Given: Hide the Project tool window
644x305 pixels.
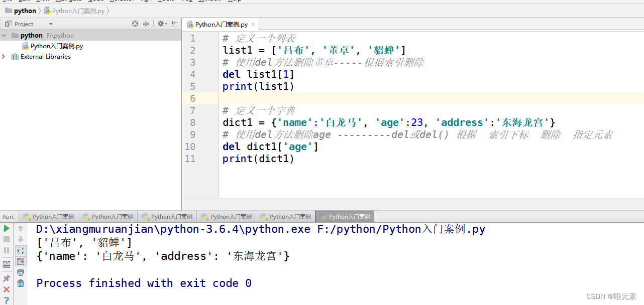Looking at the screenshot, I should (174, 23).
